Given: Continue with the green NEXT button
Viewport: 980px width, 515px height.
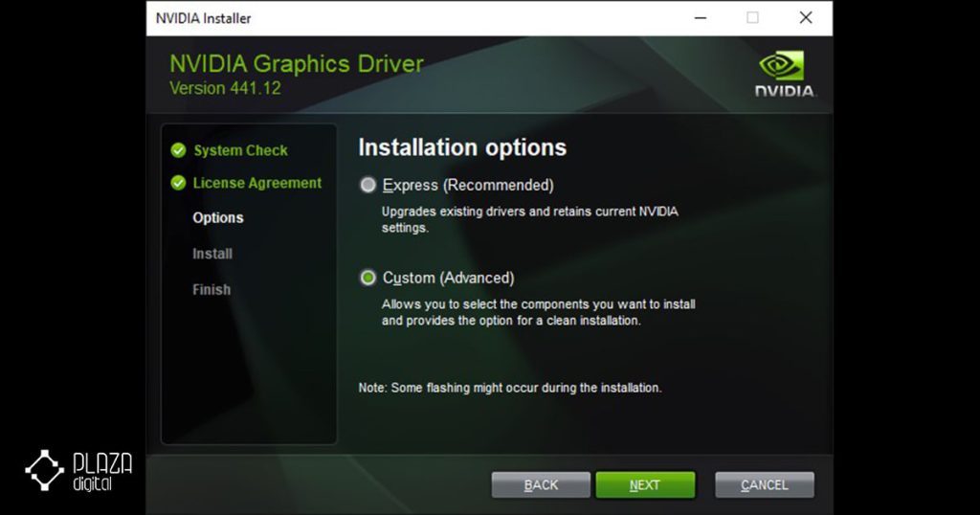Looking at the screenshot, I should pyautogui.click(x=645, y=485).
